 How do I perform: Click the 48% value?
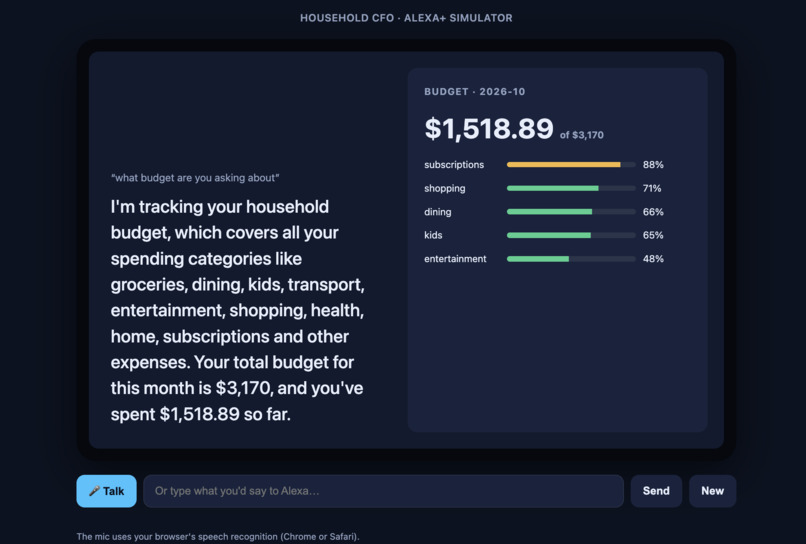pos(653,259)
